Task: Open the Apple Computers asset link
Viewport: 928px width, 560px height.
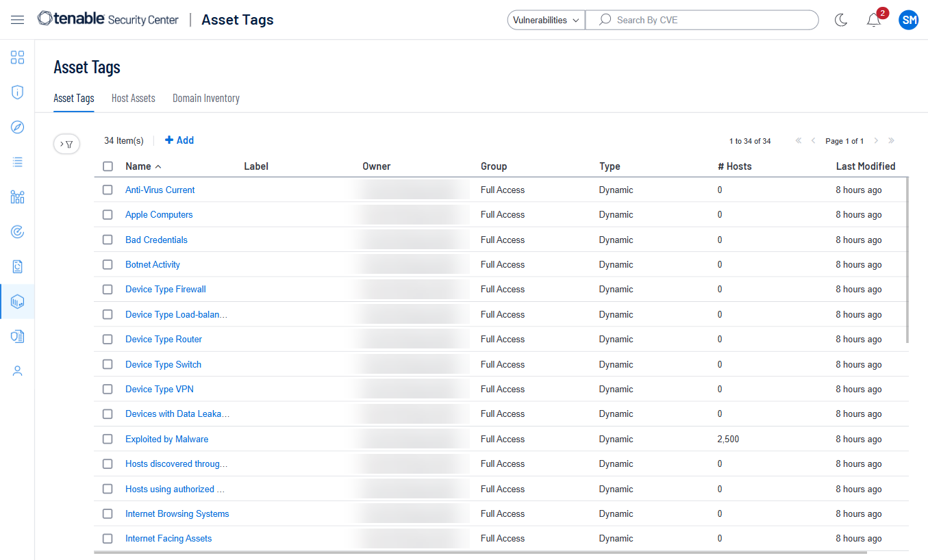Action: tap(159, 214)
